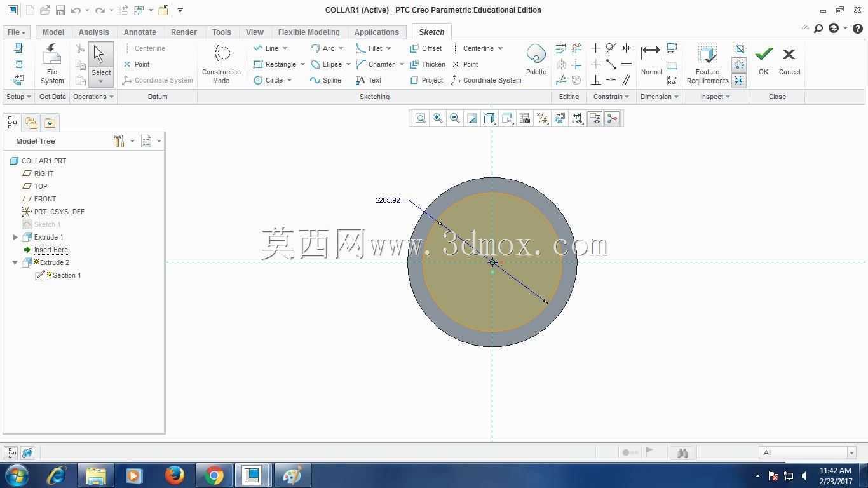868x488 pixels.
Task: Apply a Chamfer to sketch corners
Action: [x=376, y=64]
